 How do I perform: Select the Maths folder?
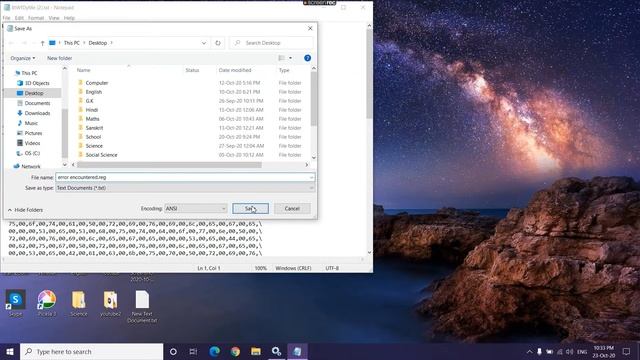(x=92, y=119)
